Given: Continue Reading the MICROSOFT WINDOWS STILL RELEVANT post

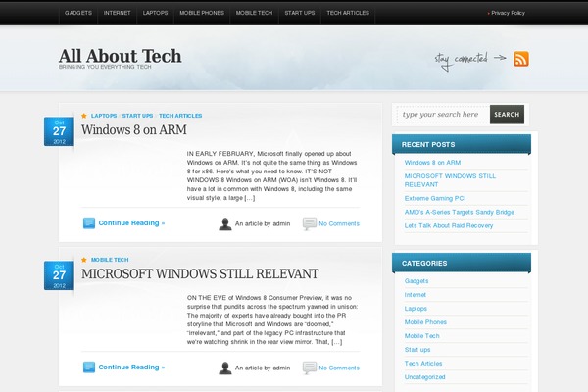Looking at the screenshot, I should (x=131, y=367).
